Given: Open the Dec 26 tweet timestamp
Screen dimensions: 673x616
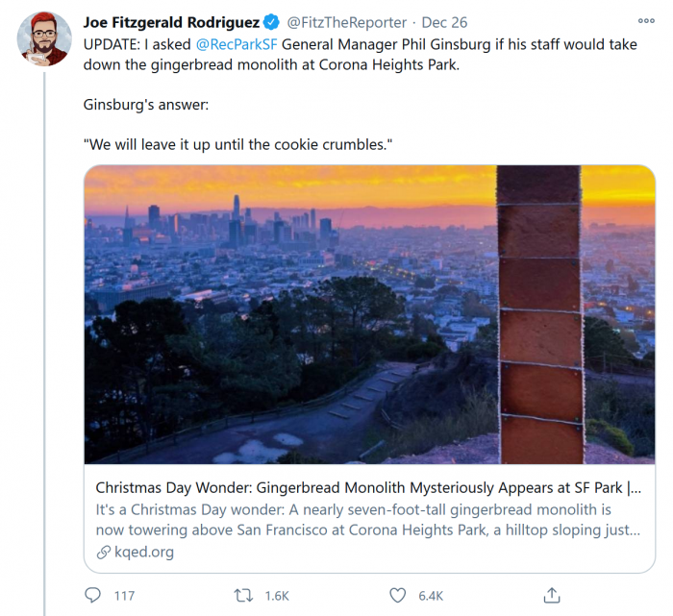Looking at the screenshot, I should coord(443,23).
